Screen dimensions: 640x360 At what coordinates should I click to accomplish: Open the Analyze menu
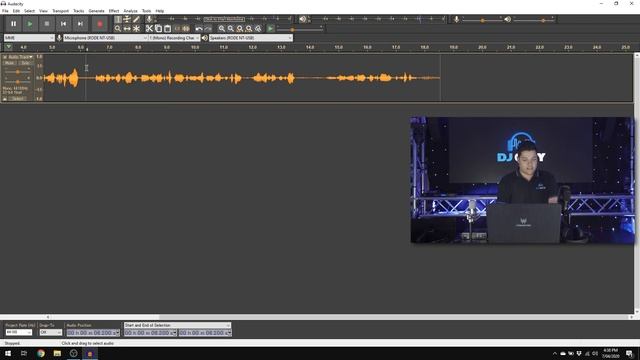(130, 11)
